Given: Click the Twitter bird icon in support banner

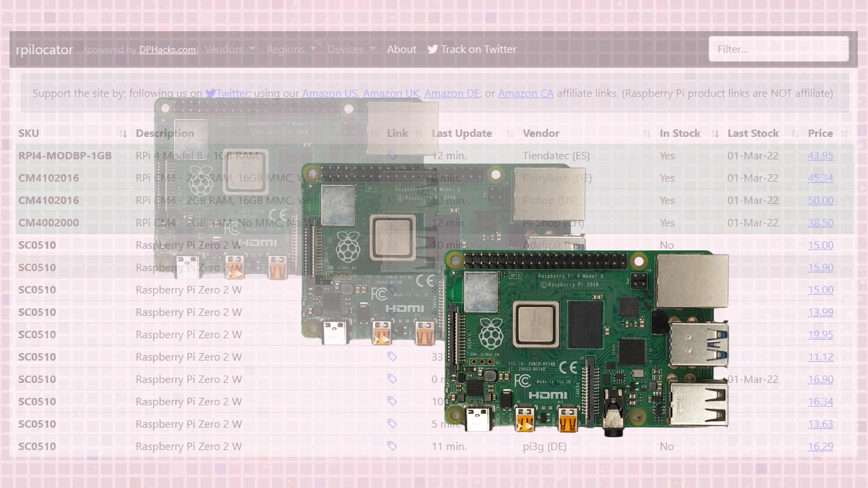Looking at the screenshot, I should 211,94.
